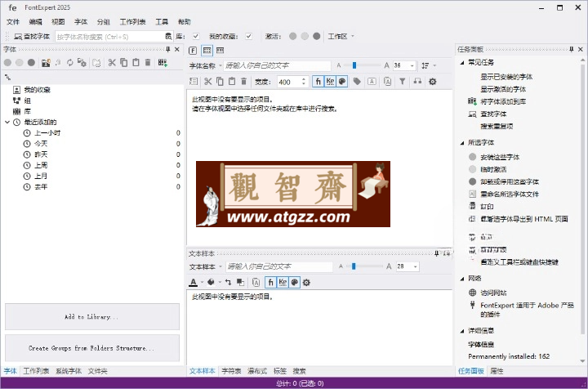Open the Workspace dropdown arrow
Viewport: 588px width, 389px height.
pyautogui.click(x=353, y=37)
